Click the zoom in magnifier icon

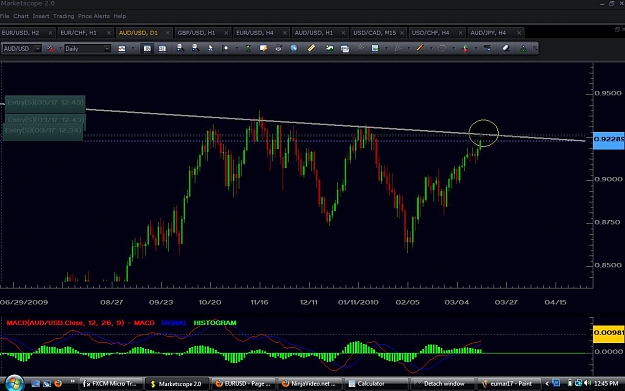(x=180, y=48)
